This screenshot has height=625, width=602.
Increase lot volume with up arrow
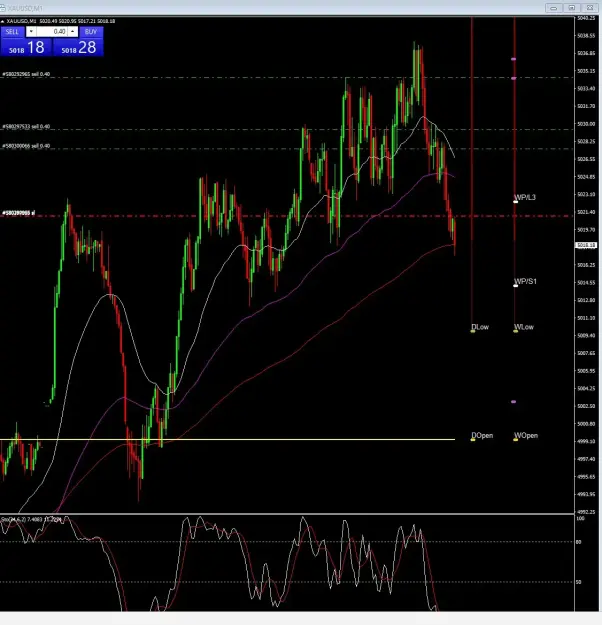[73, 32]
